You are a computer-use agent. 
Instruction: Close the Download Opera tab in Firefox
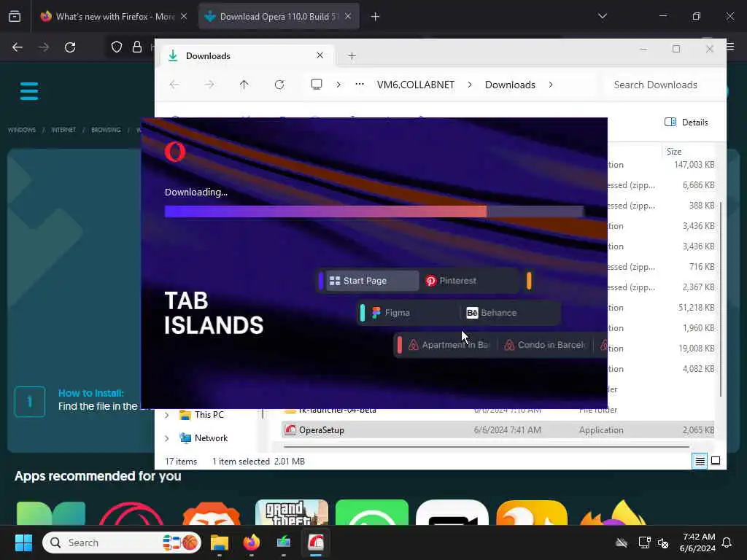[x=348, y=16]
